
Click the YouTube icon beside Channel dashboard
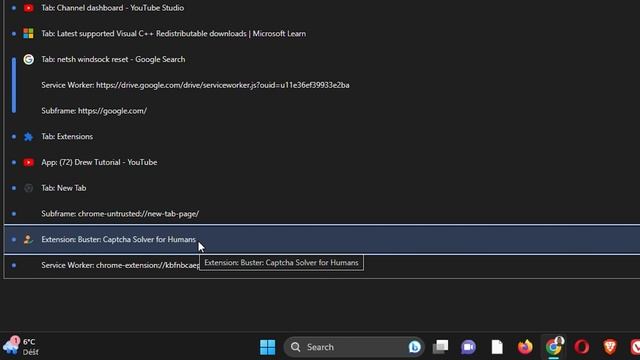[29, 8]
